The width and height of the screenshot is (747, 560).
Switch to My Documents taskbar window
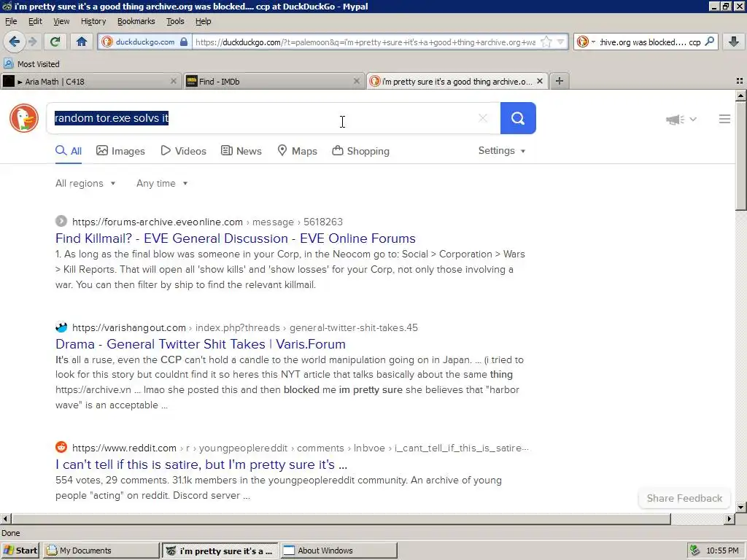coord(101,551)
